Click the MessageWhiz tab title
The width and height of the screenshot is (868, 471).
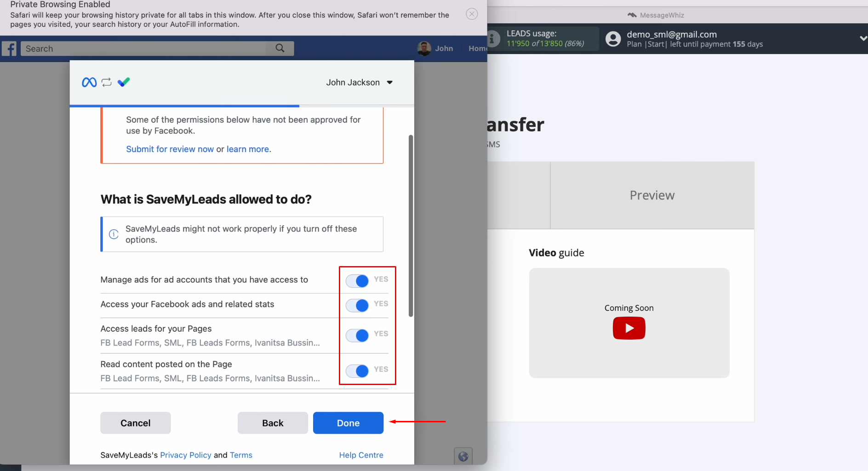[662, 15]
